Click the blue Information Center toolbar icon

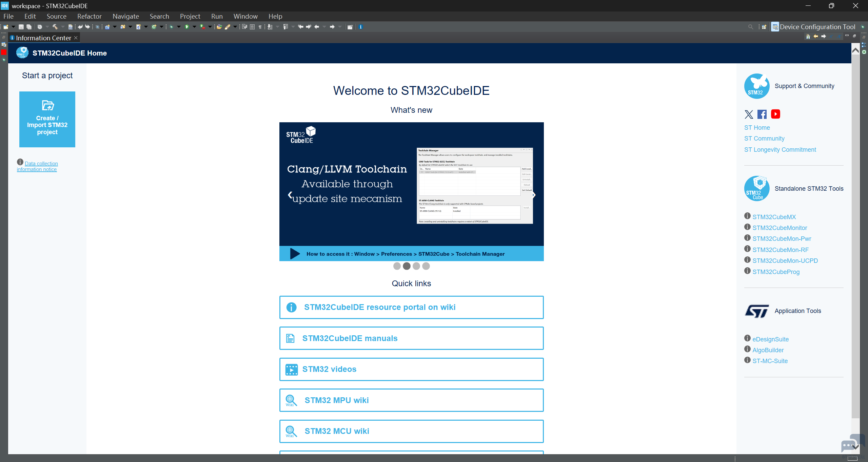361,27
